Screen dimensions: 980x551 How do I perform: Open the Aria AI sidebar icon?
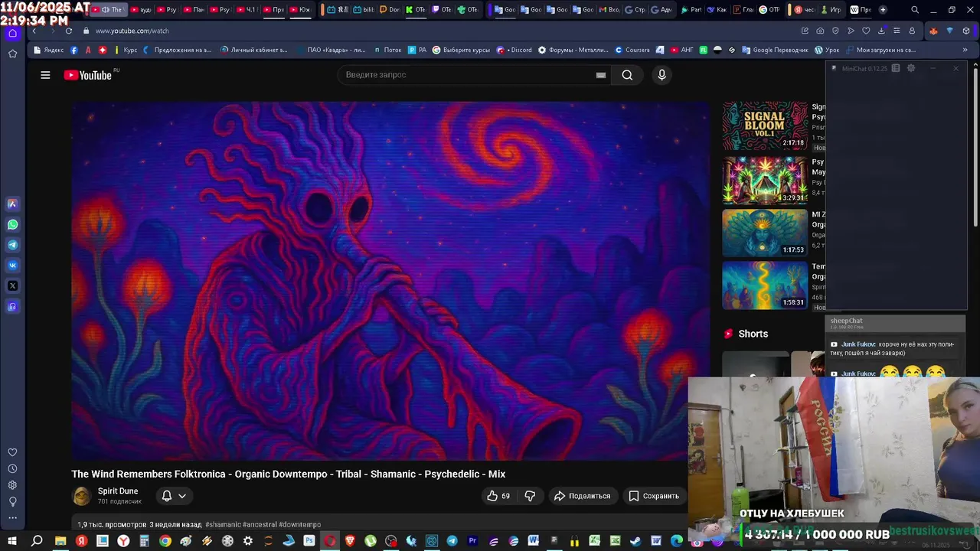pos(12,204)
